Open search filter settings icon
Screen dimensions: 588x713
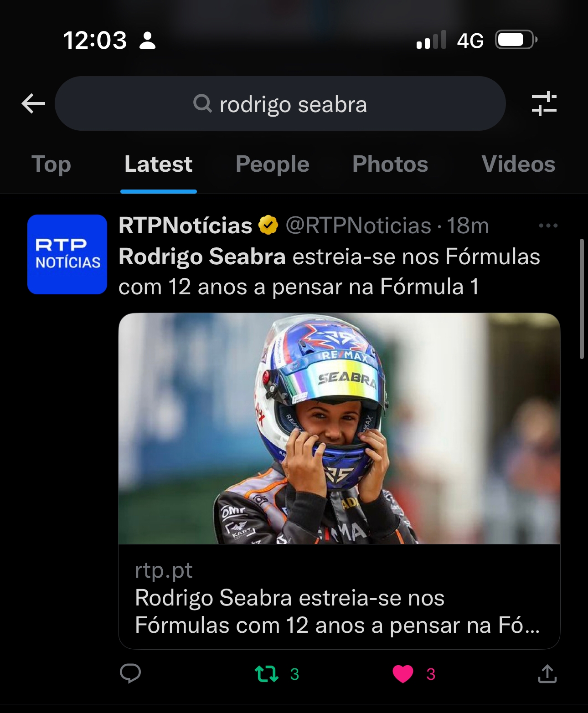coord(544,104)
